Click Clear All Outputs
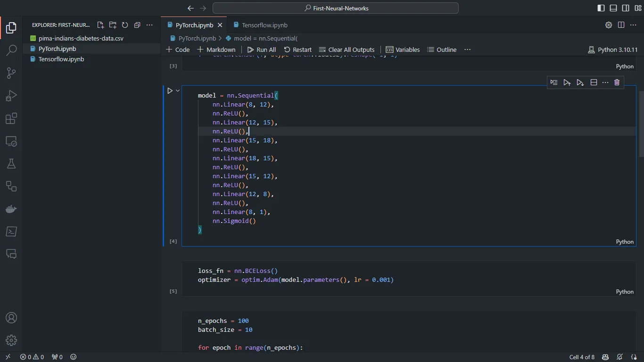The height and width of the screenshot is (362, 644). click(347, 49)
